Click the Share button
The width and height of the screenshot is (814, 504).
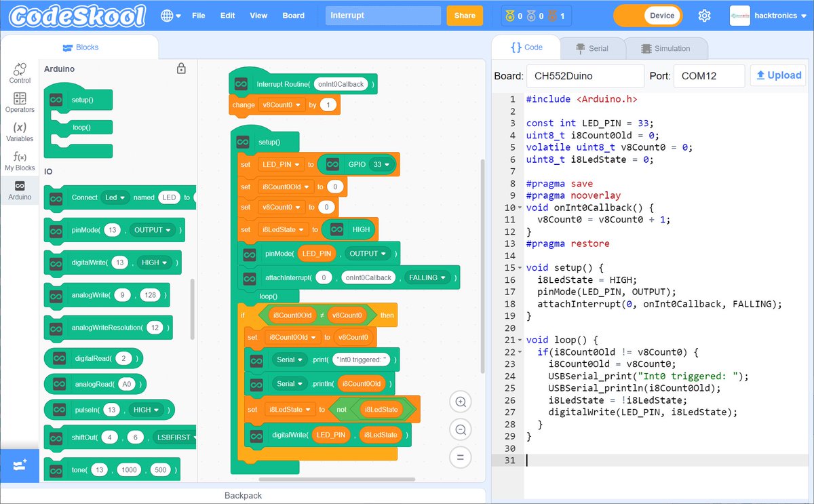465,16
